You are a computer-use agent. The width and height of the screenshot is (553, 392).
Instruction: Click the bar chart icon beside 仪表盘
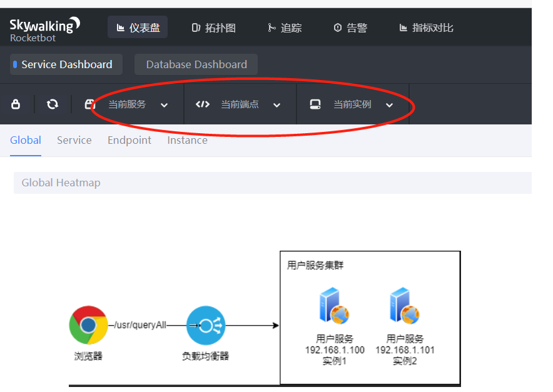coord(121,28)
